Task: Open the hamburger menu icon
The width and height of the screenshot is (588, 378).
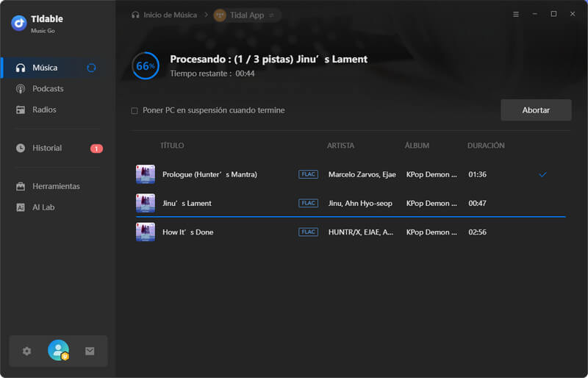Action: [x=516, y=14]
